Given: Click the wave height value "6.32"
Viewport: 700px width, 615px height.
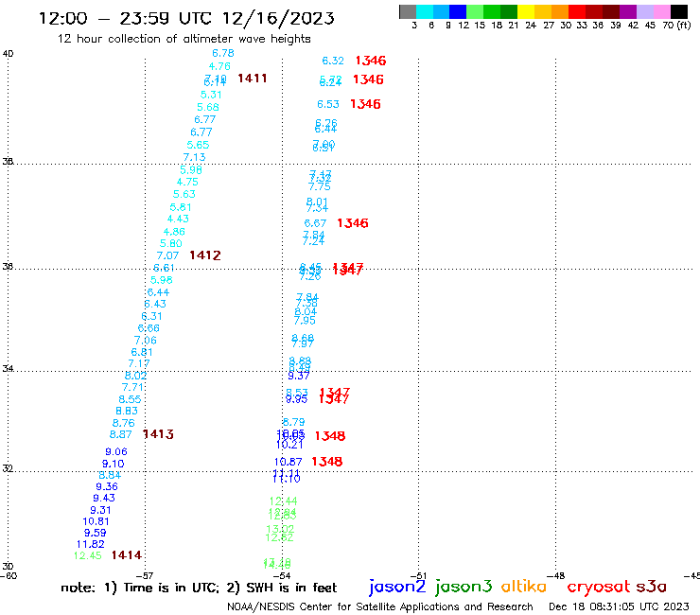Looking at the screenshot, I should point(333,61).
